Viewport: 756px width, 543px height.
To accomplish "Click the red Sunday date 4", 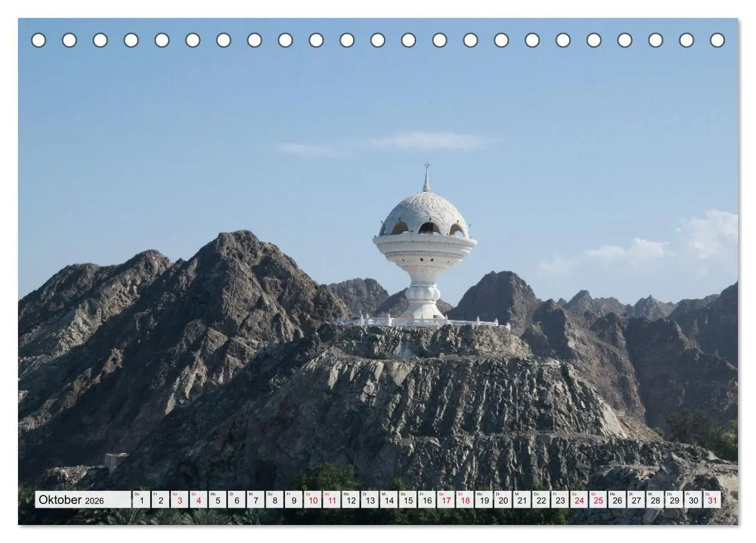I will click(x=199, y=500).
